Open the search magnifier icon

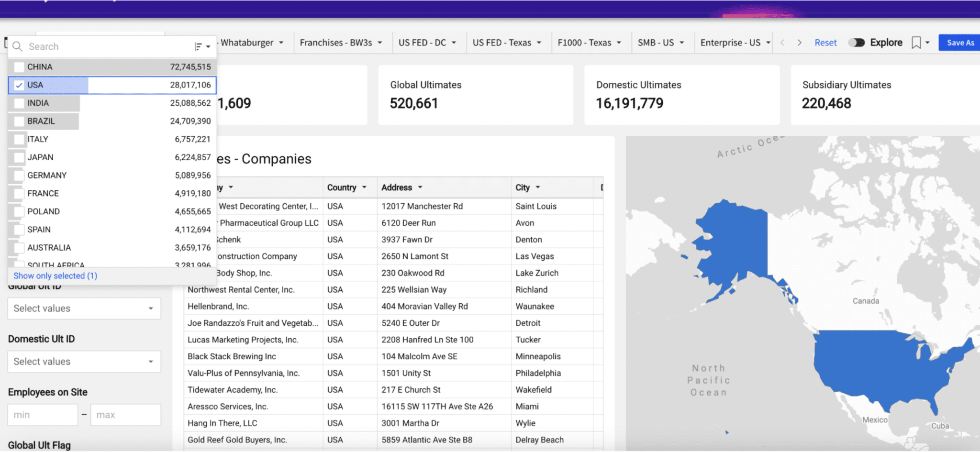[18, 46]
